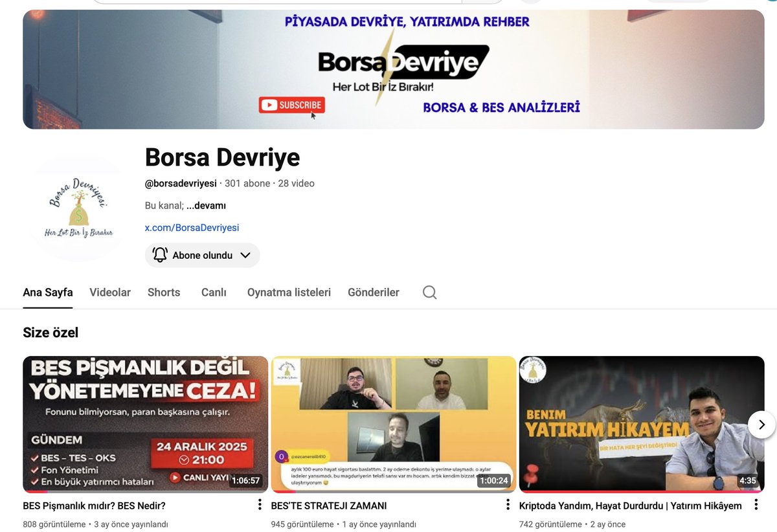The width and height of the screenshot is (777, 532).
Task: Click the notification bell on Abone olundu
Action: click(159, 255)
